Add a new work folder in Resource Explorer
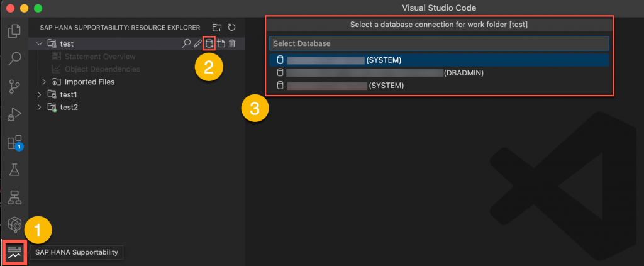This screenshot has height=266, width=644. tap(217, 28)
